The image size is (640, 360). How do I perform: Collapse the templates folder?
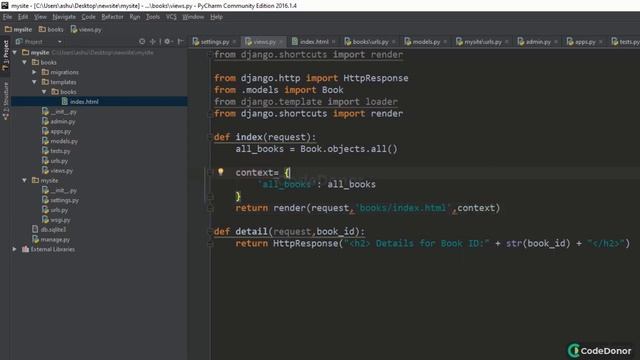tap(35, 82)
